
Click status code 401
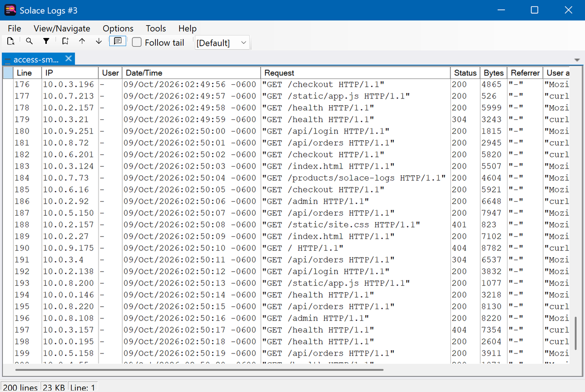click(459, 224)
